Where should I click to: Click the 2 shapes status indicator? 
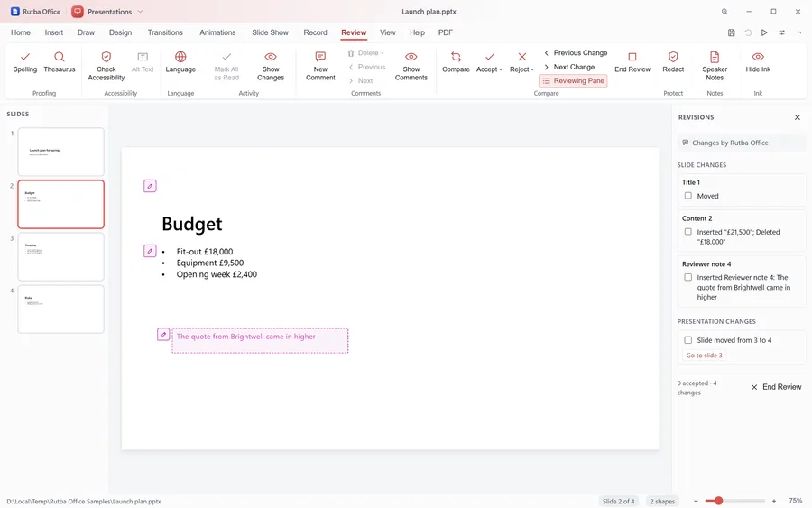[x=662, y=502]
